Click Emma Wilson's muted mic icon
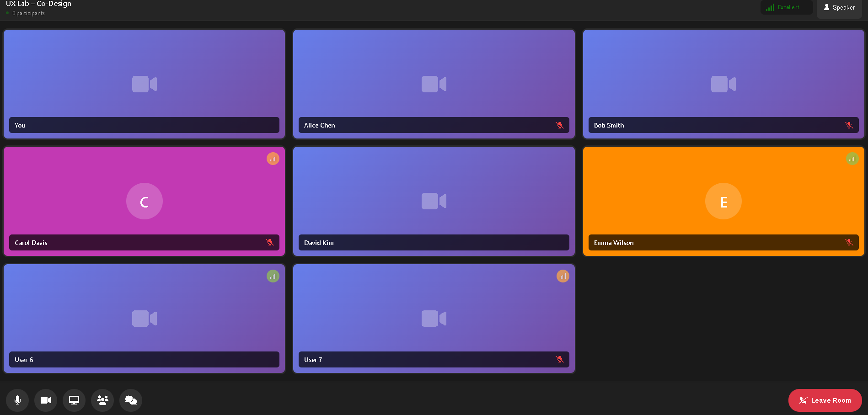Image resolution: width=868 pixels, height=415 pixels. (x=849, y=242)
